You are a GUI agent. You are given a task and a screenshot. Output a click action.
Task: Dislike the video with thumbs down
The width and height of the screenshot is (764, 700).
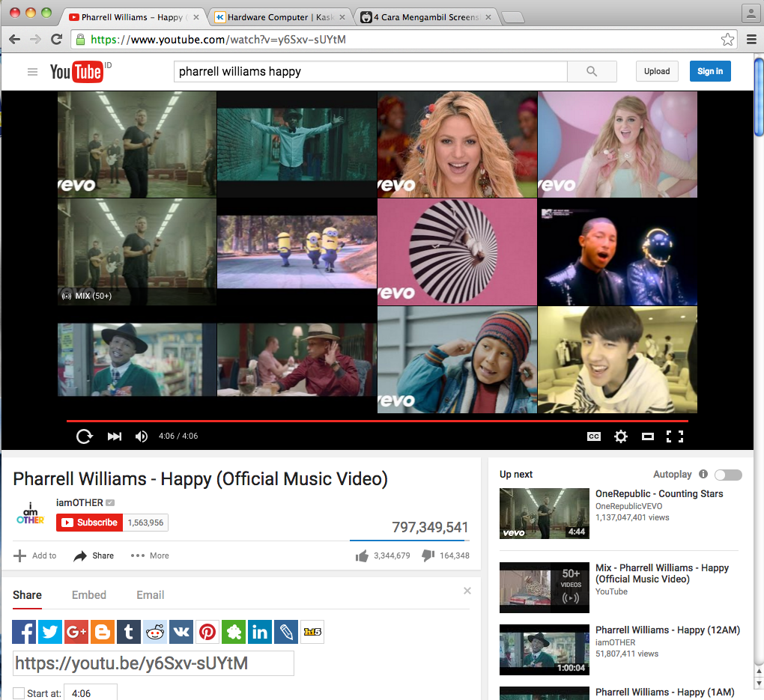428,556
